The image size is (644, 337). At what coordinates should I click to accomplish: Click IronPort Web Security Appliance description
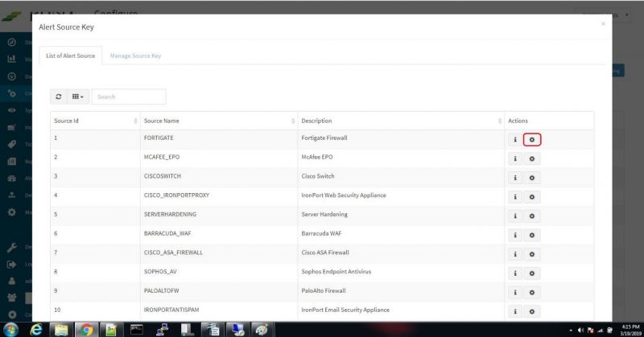coord(344,195)
